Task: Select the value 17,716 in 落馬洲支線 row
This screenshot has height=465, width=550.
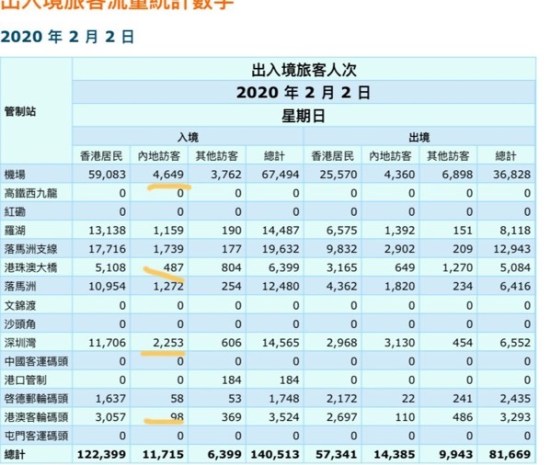Action: pyautogui.click(x=107, y=249)
